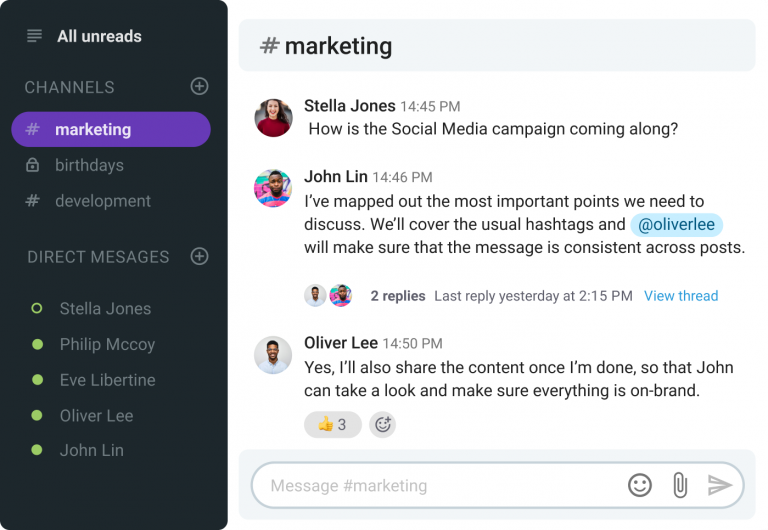Open the development channel

pos(102,201)
